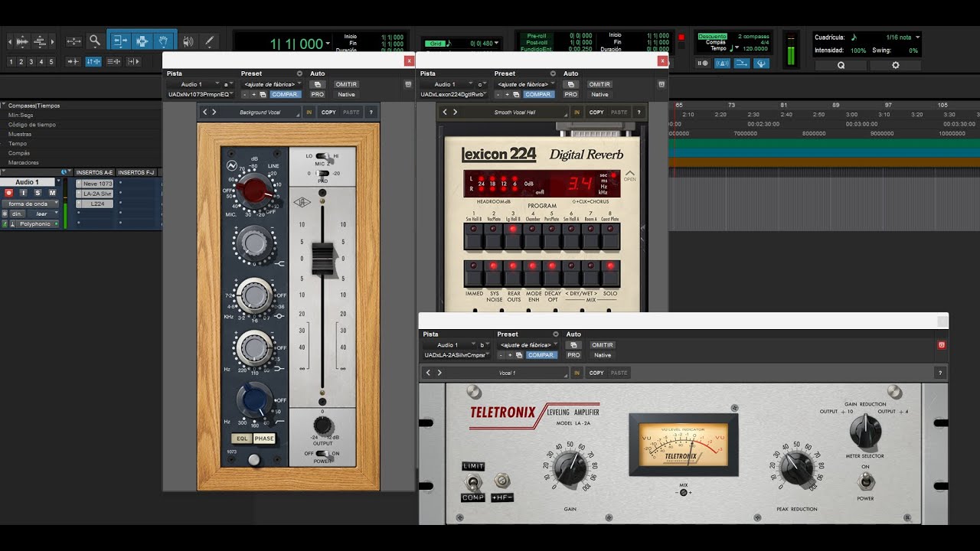Click the Q quantize button
Screen dimensions: 980x551
(x=841, y=65)
